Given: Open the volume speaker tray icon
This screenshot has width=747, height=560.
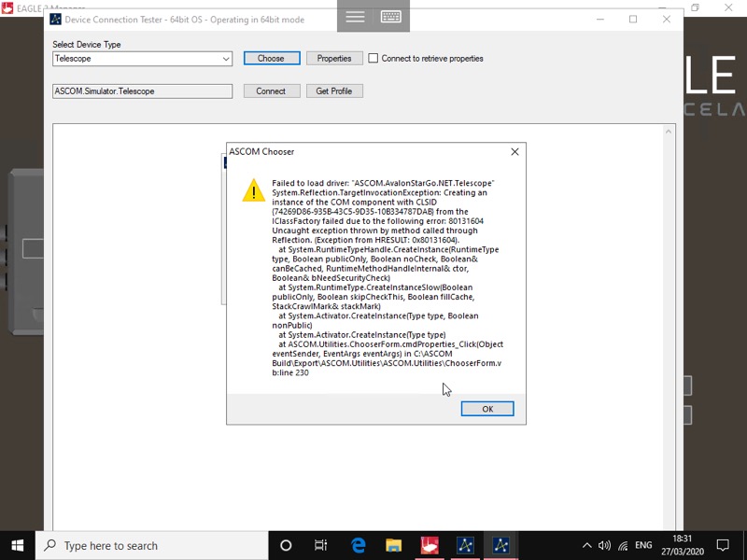Looking at the screenshot, I should [604, 546].
